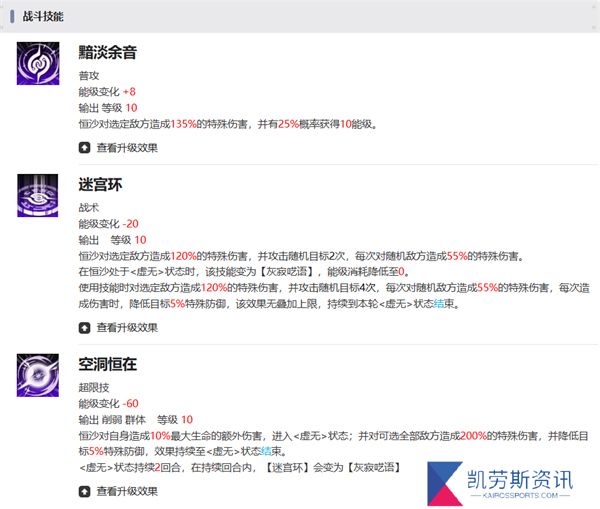Image resolution: width=600 pixels, height=509 pixels.
Task: Click the 【灰寂呓语】 text in 迷宫环 description
Action: pyautogui.click(x=287, y=272)
